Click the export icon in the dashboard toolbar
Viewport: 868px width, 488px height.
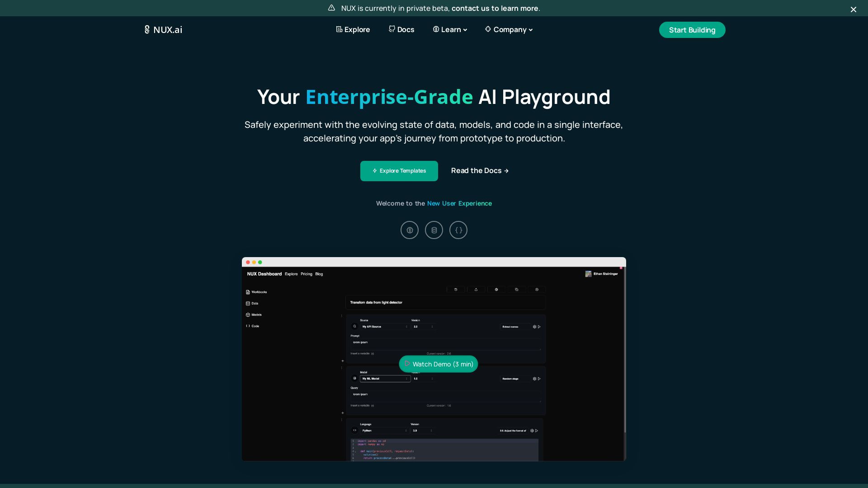point(476,290)
